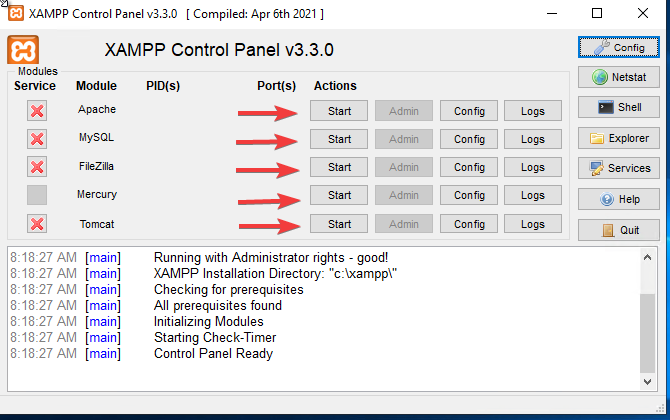View the Apache Logs
This screenshot has height=420, width=670.
[x=533, y=111]
